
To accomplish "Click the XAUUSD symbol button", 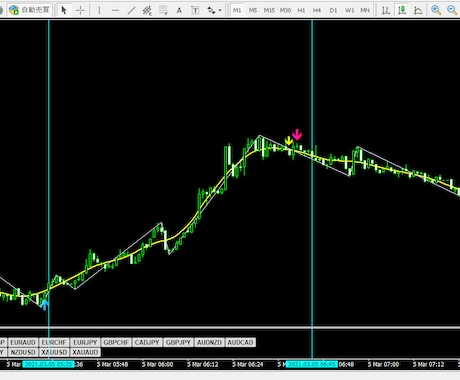I will 54,352.
